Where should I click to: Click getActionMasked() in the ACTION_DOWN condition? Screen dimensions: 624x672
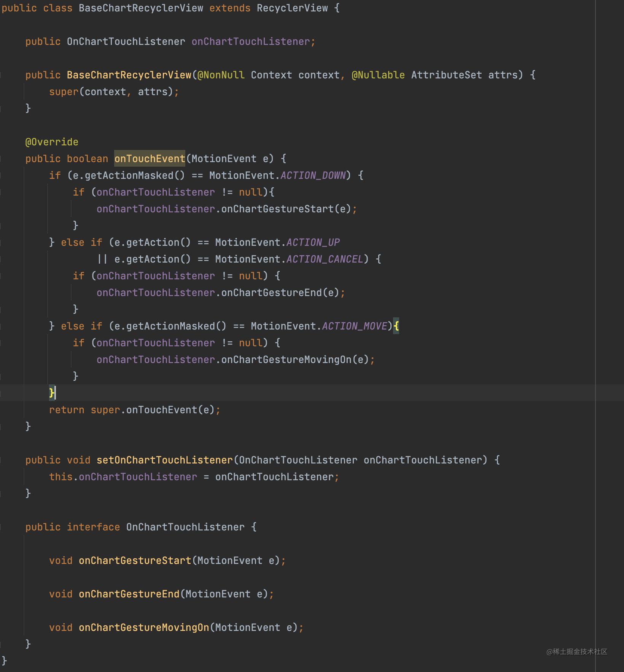(x=135, y=175)
